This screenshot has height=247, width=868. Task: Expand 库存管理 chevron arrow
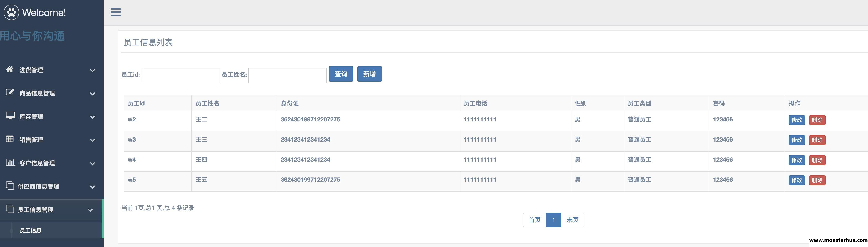point(92,117)
